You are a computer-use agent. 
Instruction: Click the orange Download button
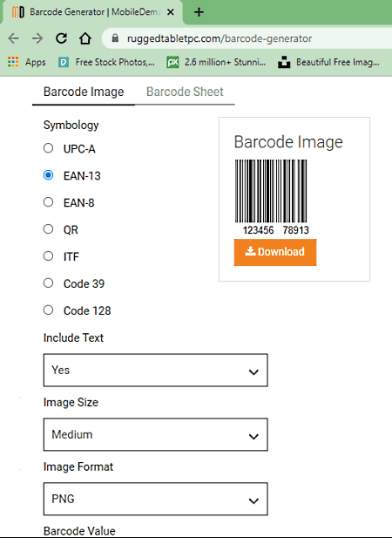[x=275, y=252]
